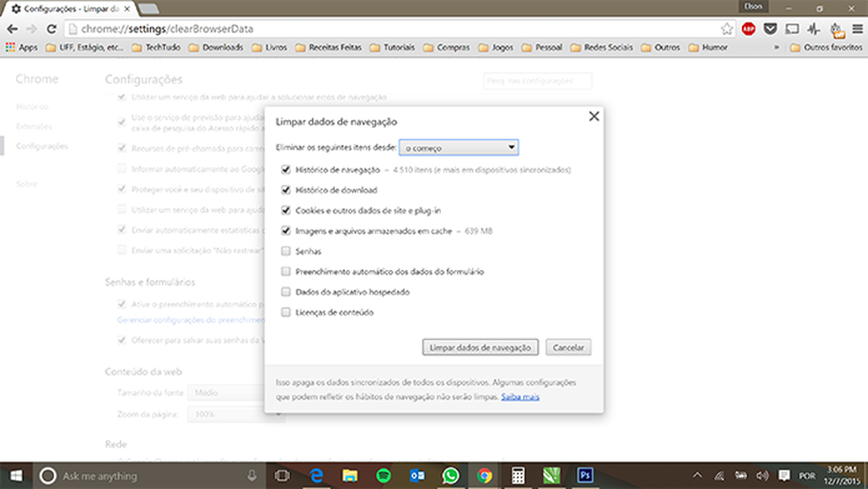Click the Chrome taskbar icon
868x489 pixels.
tap(484, 476)
